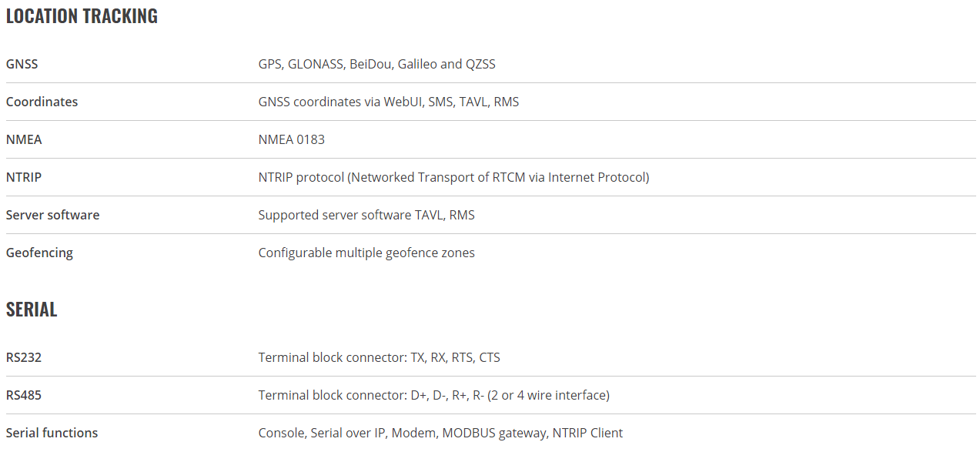
Task: Click the RS485 row label
Action: tap(24, 395)
